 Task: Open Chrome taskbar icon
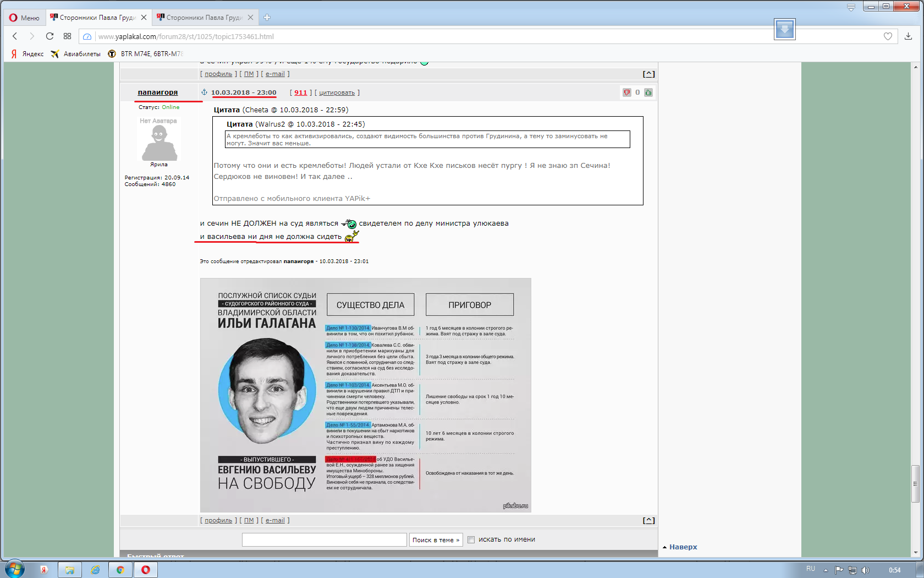120,570
